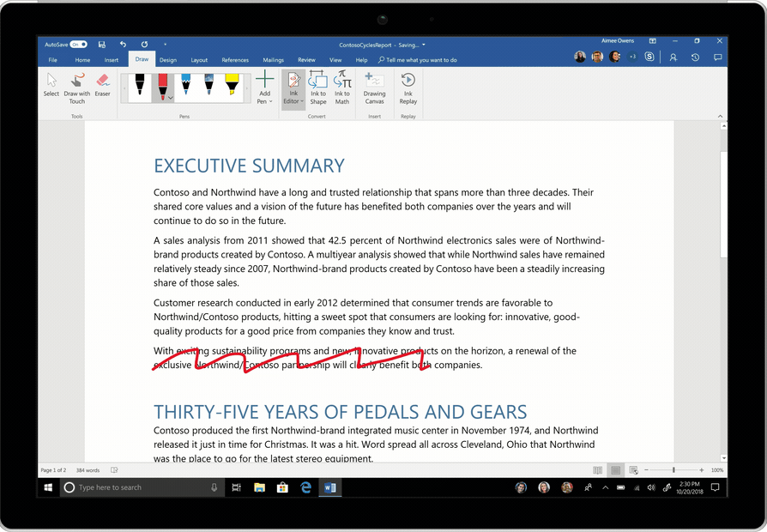Open the red pen options arrow
767x532 pixels.
[171, 98]
